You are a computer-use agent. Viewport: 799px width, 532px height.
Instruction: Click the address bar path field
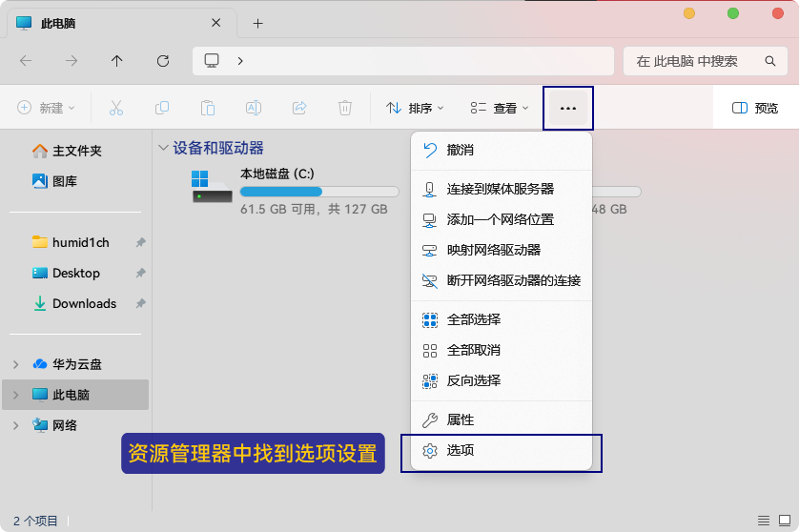(403, 61)
